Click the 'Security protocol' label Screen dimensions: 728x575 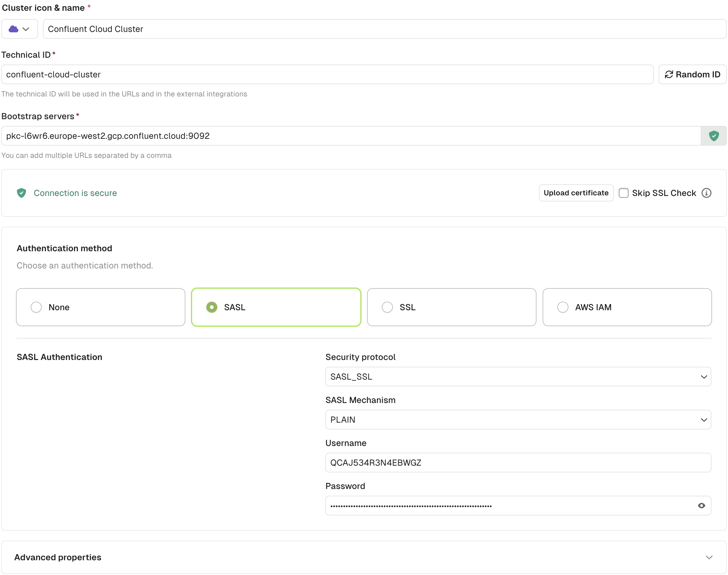pyautogui.click(x=360, y=357)
